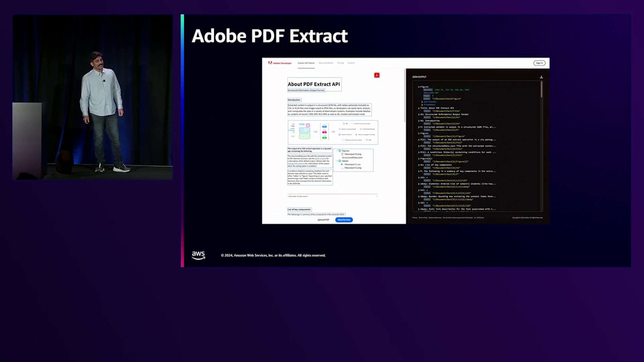Expand the P[4] renditions folder node
Viewport: 644px width, 362px height.
pyautogui.click(x=419, y=152)
